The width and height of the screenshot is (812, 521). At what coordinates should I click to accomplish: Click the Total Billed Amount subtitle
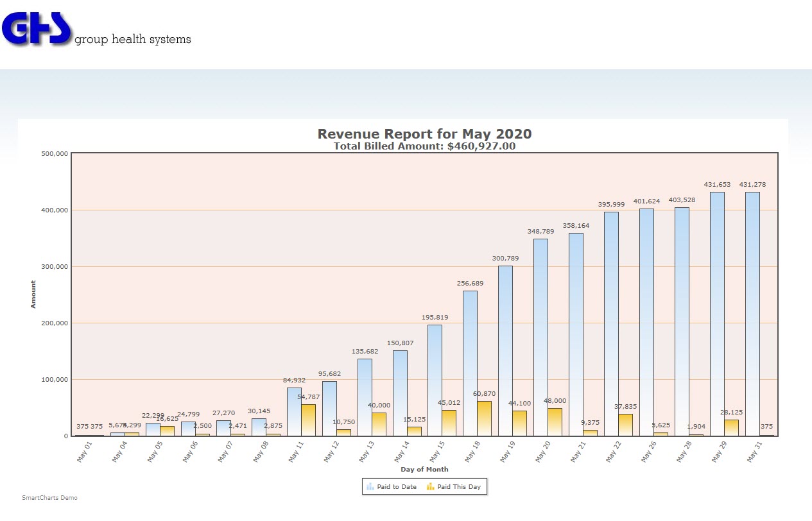424,146
